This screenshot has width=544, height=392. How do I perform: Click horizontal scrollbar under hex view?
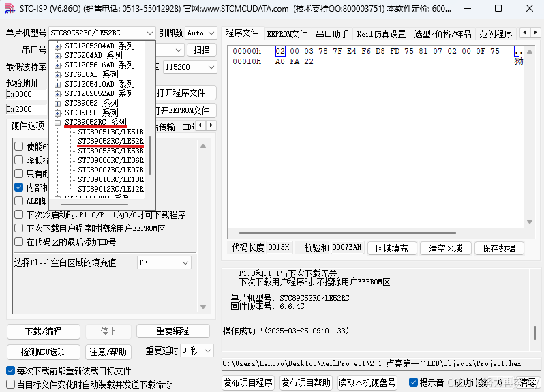347,233
